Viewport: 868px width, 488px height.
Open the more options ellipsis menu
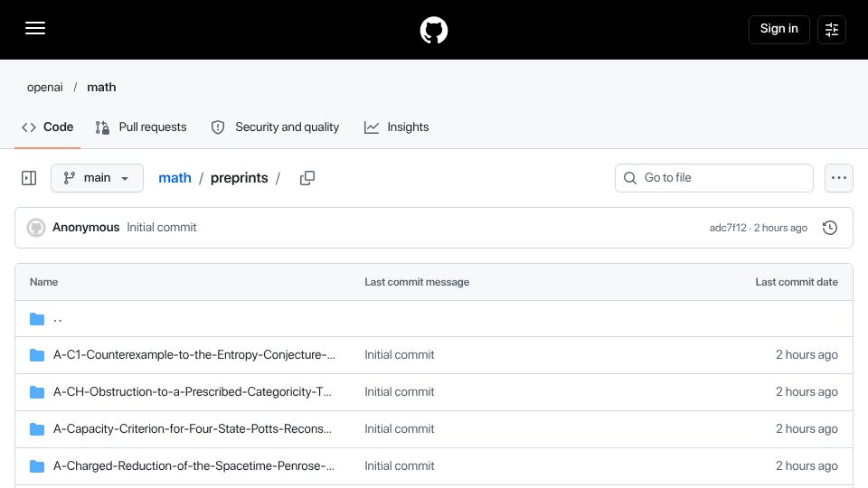tap(839, 178)
